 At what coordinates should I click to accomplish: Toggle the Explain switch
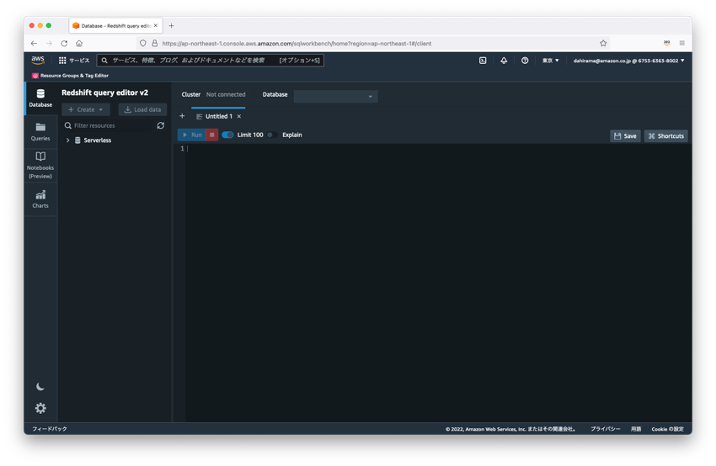point(272,135)
